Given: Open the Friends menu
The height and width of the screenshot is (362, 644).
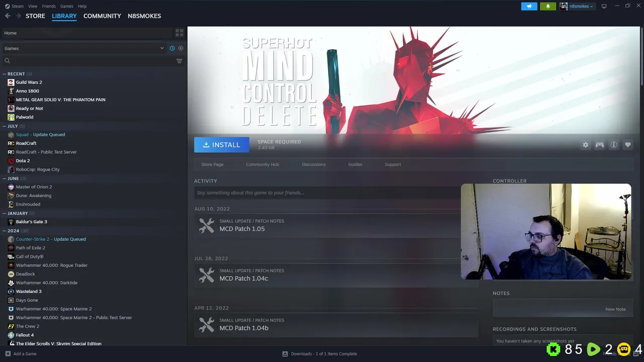Looking at the screenshot, I should (x=49, y=6).
